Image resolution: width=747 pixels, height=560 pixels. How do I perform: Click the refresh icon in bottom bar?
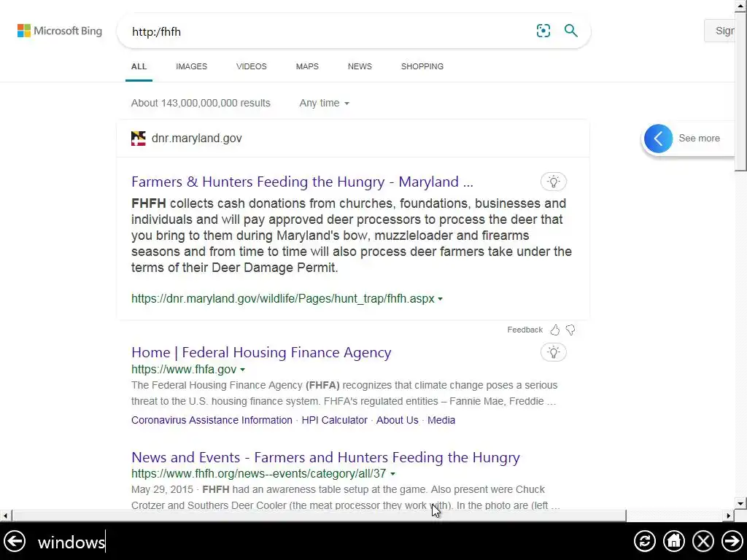[x=645, y=542]
